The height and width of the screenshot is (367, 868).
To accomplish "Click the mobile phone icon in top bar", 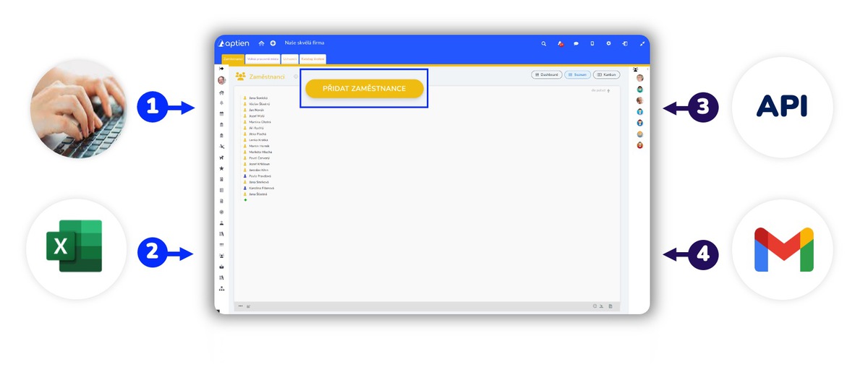I will point(592,43).
